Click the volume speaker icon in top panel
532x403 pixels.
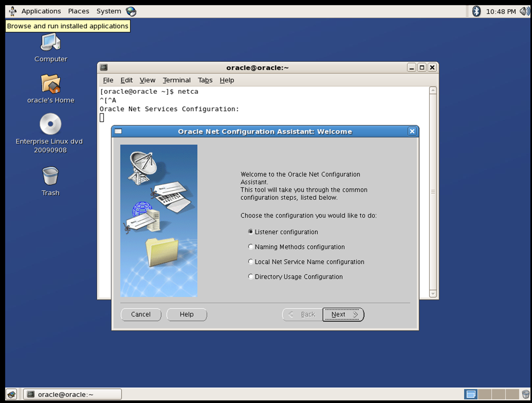pyautogui.click(x=525, y=11)
